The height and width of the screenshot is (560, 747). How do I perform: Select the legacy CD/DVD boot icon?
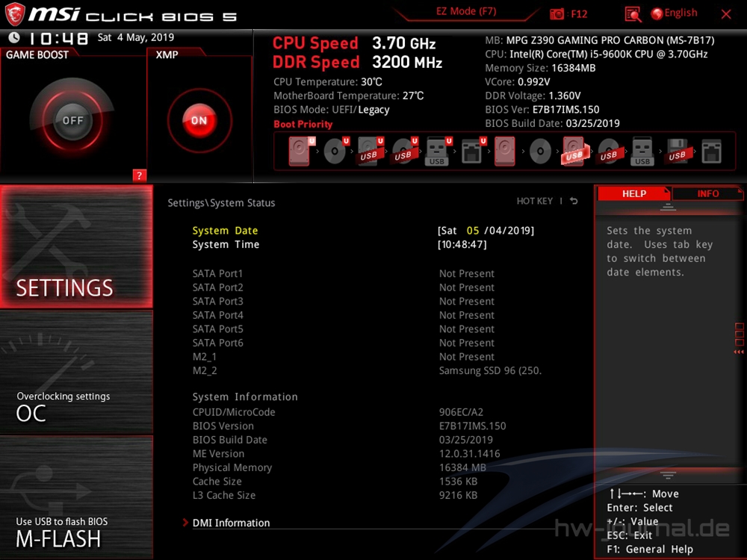pyautogui.click(x=540, y=152)
